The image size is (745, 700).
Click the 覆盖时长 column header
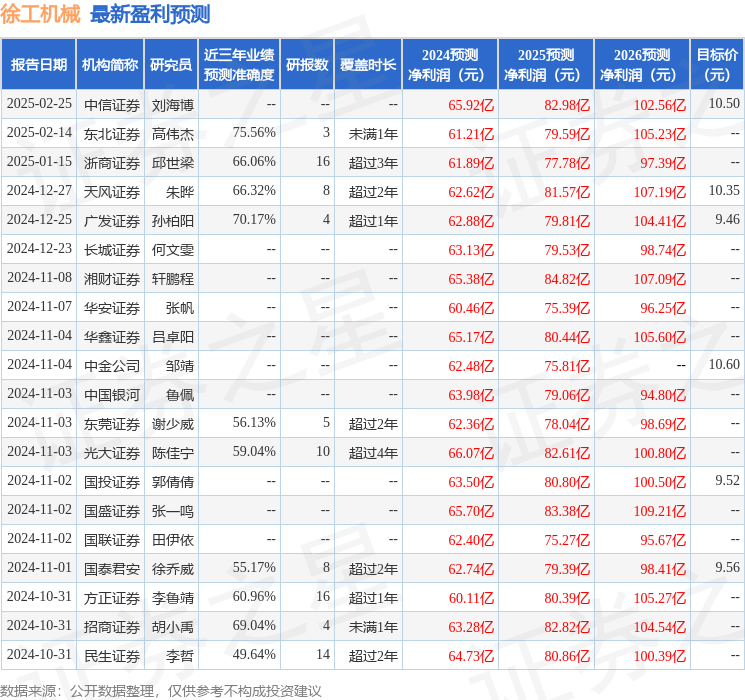368,65
